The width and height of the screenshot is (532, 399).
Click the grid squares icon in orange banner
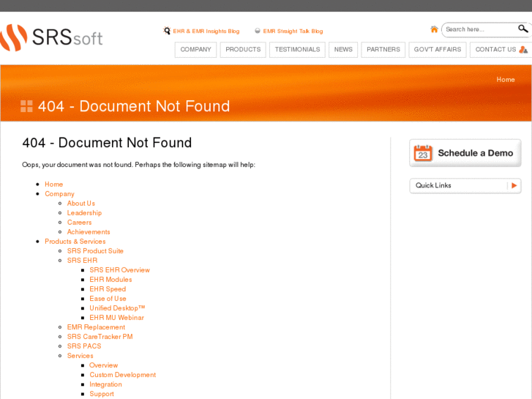point(26,106)
